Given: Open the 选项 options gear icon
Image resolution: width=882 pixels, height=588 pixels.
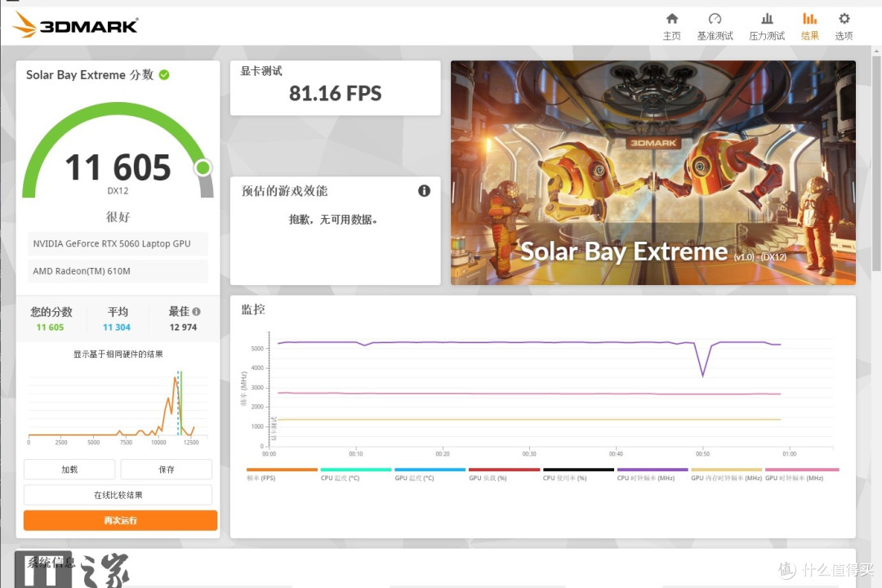Looking at the screenshot, I should [x=844, y=19].
